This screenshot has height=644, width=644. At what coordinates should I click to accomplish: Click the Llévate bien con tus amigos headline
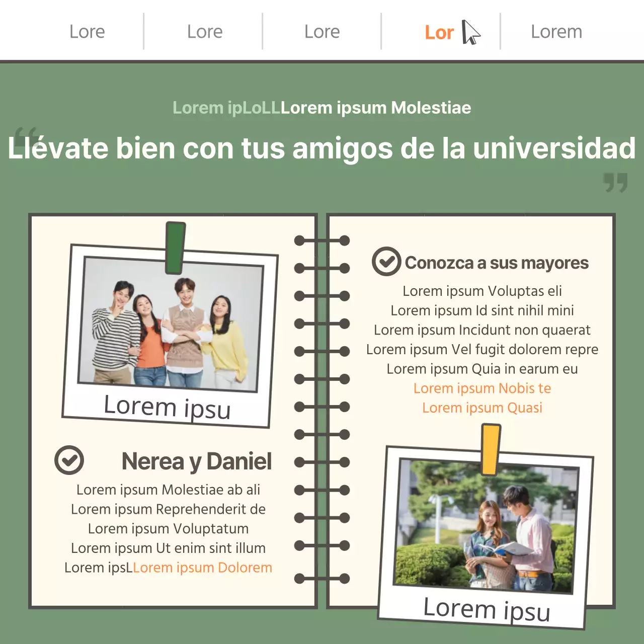click(x=322, y=148)
